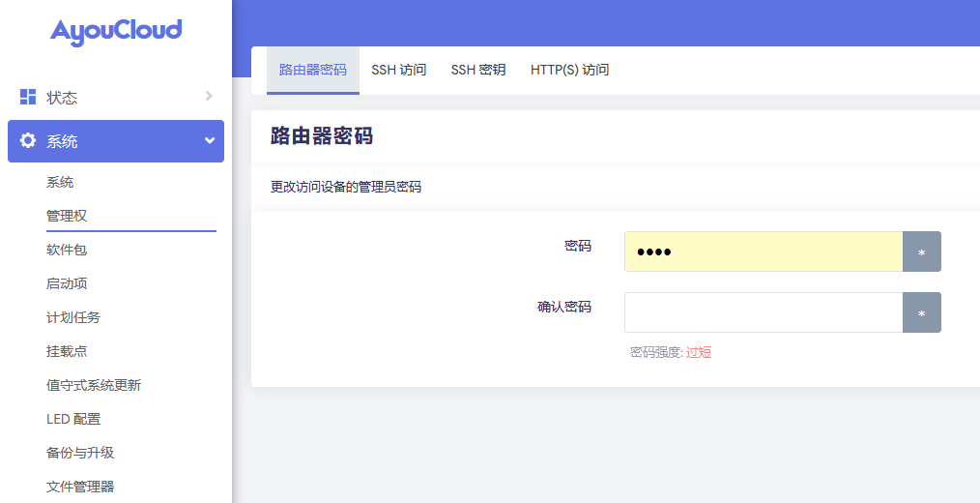This screenshot has height=503, width=980.
Task: Open 计划任务 in the sidebar
Action: [x=73, y=317]
